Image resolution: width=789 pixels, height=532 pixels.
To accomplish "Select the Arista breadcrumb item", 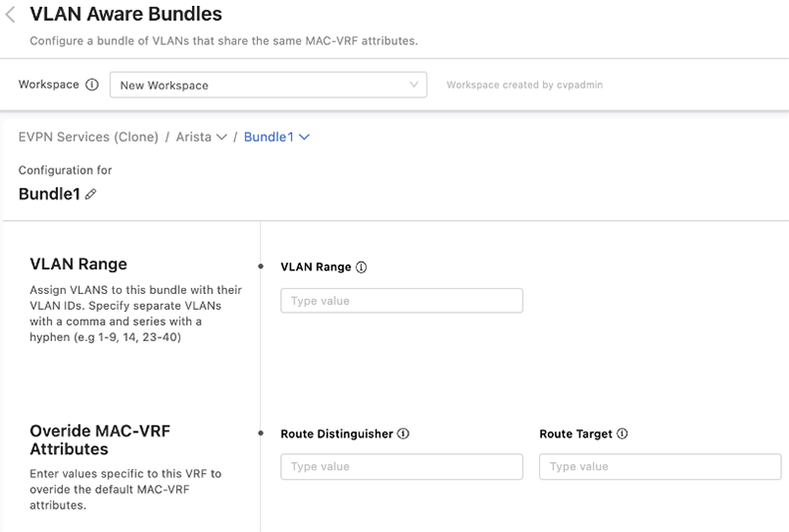I will point(193,136).
